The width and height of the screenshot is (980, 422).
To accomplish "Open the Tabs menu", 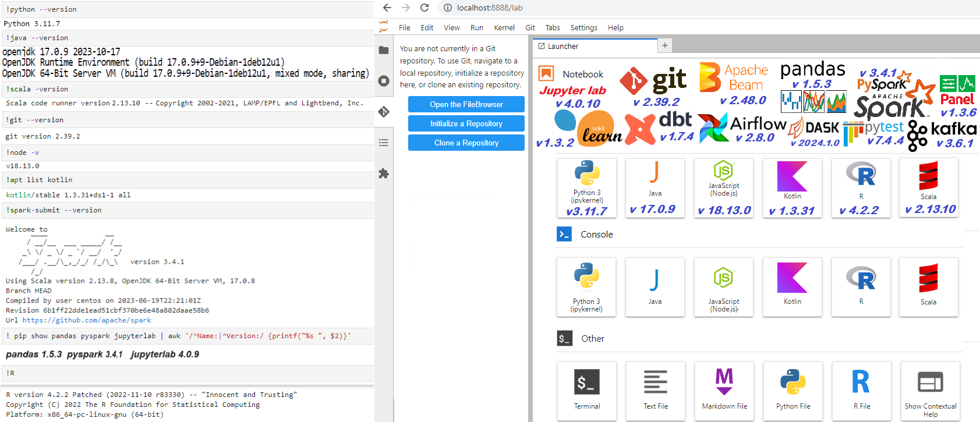I will coord(553,27).
